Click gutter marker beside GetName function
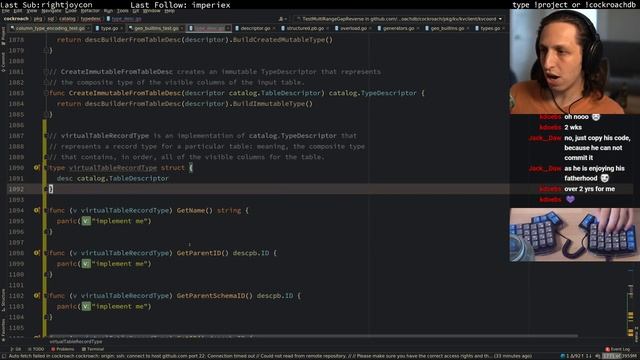 [36, 210]
